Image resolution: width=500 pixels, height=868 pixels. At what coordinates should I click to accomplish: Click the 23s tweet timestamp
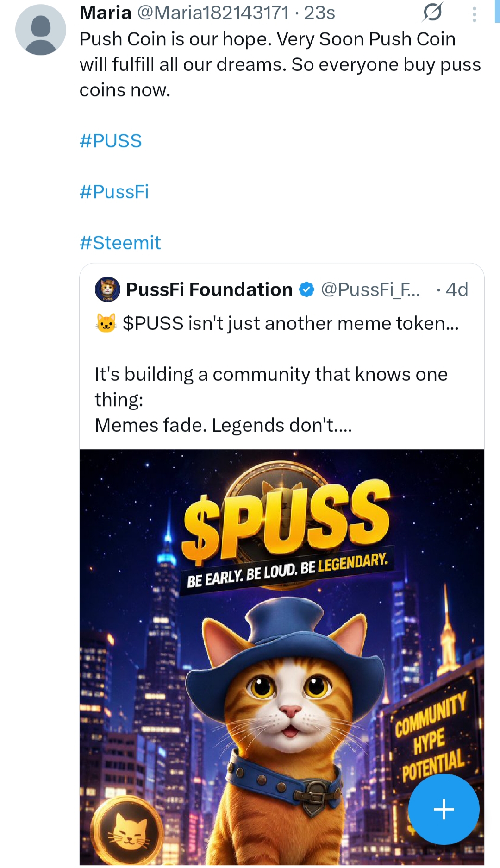point(319,13)
